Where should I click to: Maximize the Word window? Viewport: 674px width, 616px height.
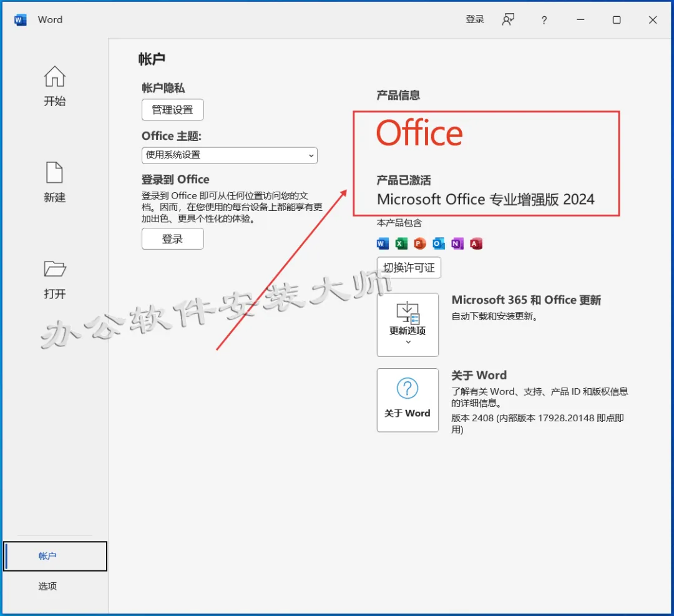[617, 20]
